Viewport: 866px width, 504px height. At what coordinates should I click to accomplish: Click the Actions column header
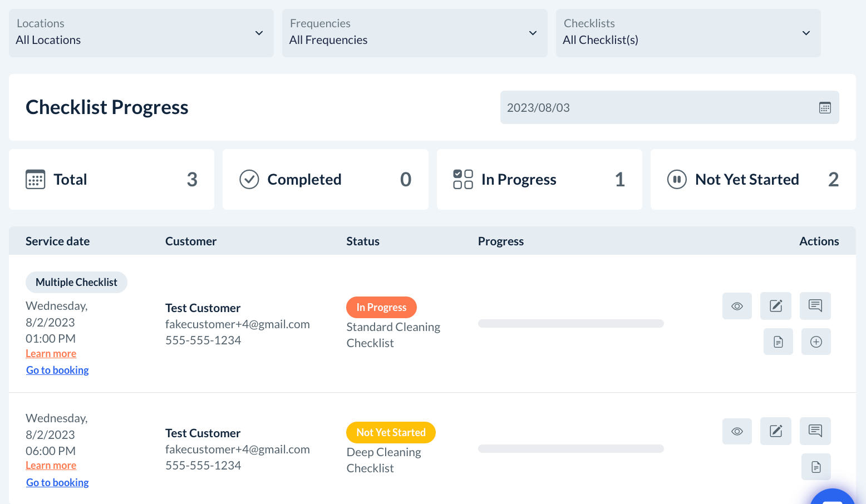pyautogui.click(x=819, y=241)
